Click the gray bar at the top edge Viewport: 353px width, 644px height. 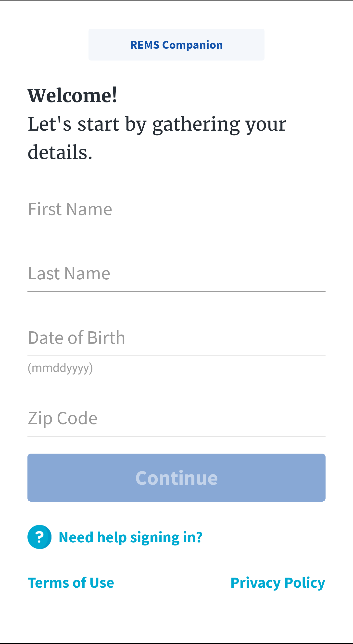click(x=176, y=0)
